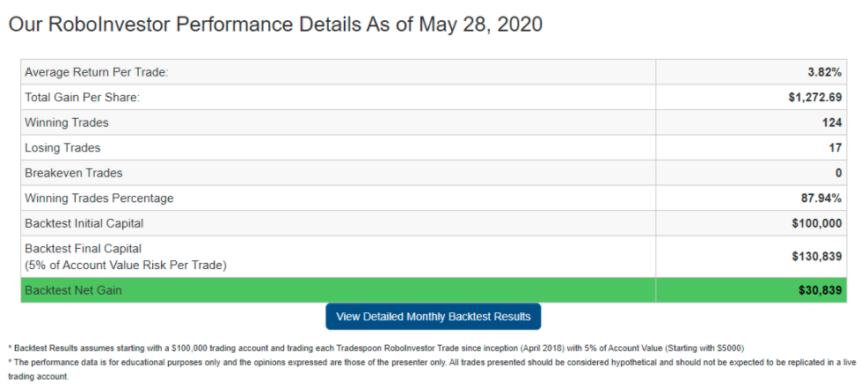
Task: Click the 124 winning trades value
Action: coord(832,123)
